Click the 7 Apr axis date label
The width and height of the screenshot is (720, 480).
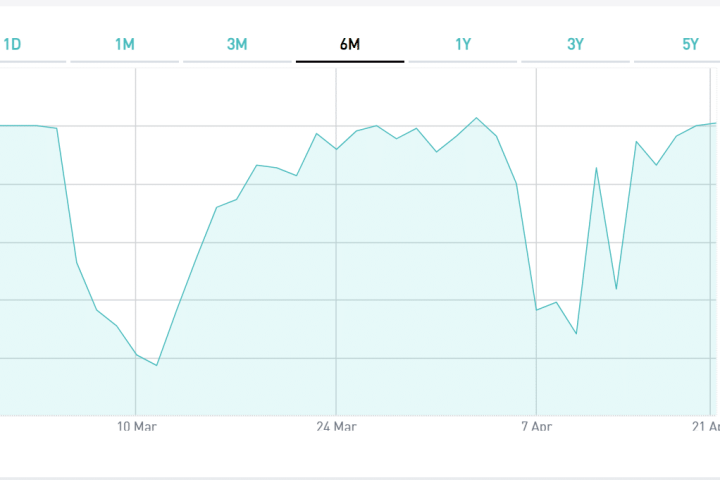click(x=537, y=427)
